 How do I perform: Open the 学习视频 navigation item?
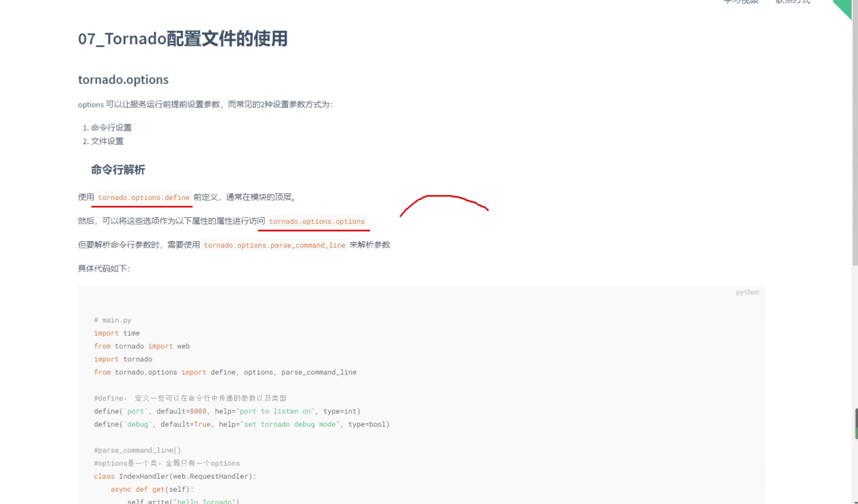point(740,2)
